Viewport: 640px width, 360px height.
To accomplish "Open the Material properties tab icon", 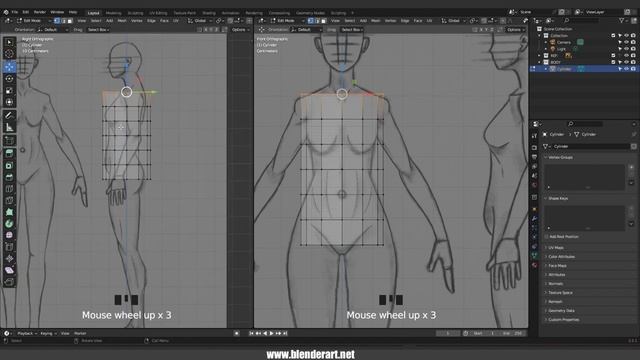I will (534, 265).
